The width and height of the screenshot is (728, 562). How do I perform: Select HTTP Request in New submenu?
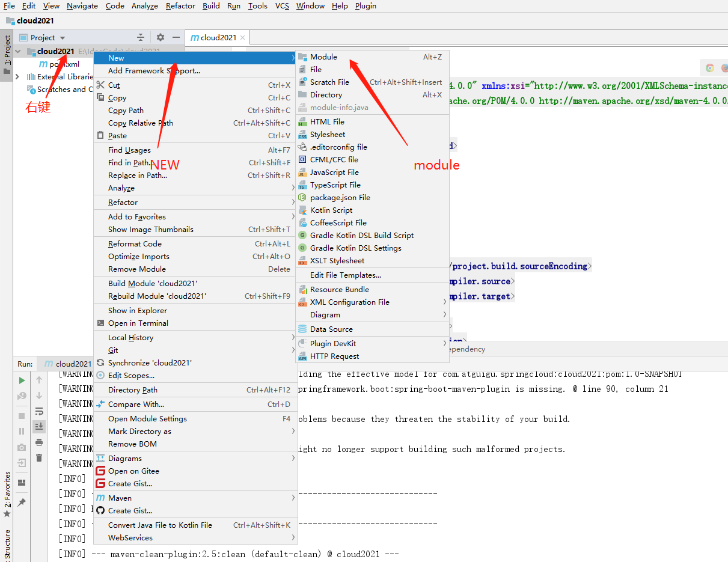coord(372,356)
